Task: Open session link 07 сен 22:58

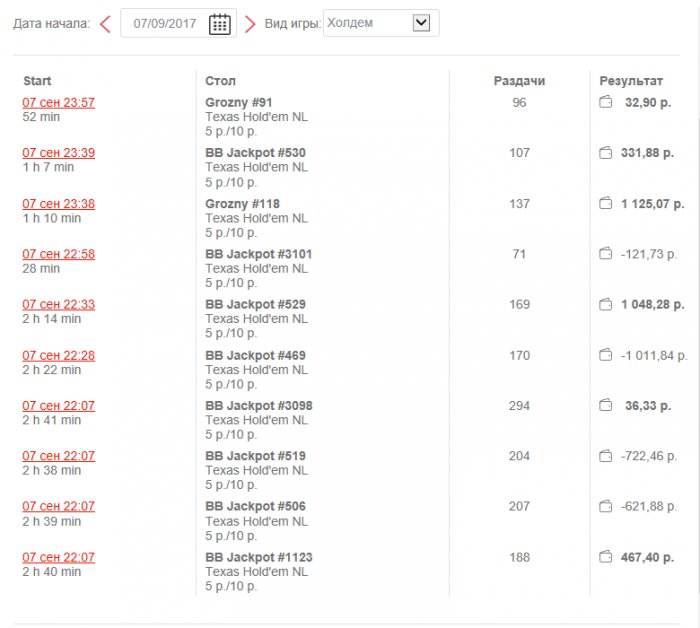Action: point(59,254)
